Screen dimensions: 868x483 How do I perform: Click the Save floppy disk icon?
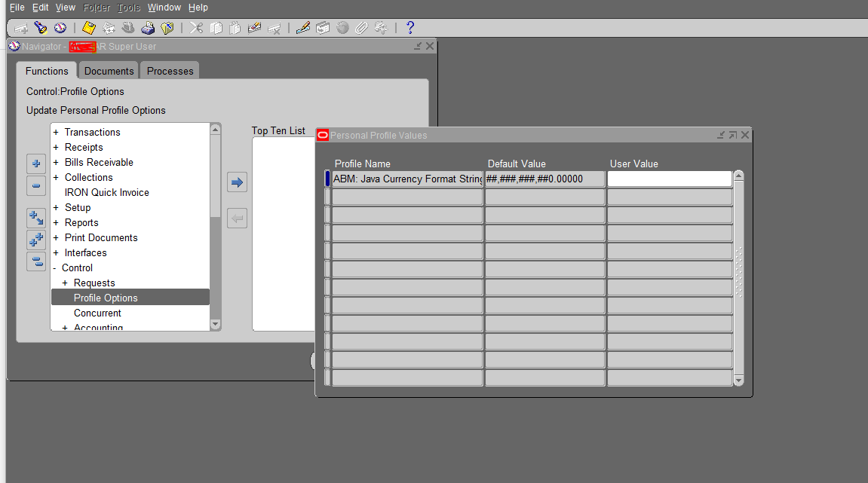click(x=89, y=28)
